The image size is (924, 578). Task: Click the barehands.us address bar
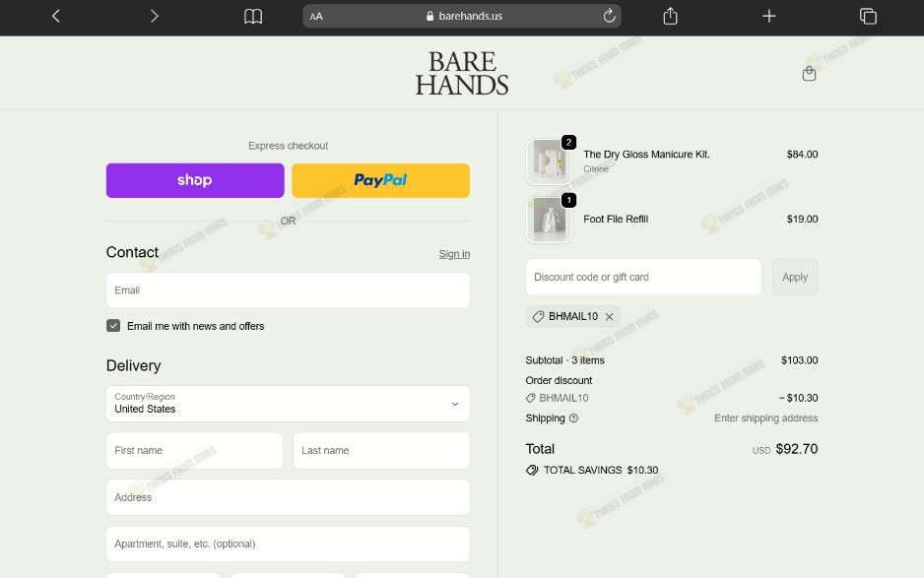pos(461,16)
